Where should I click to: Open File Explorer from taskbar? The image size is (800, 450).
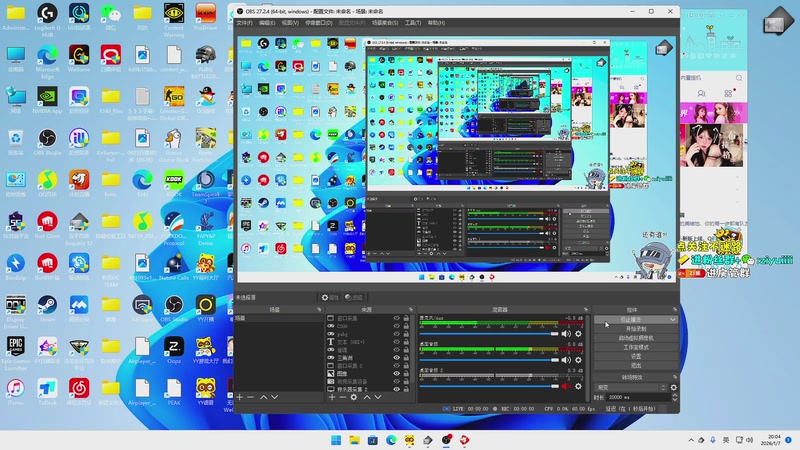click(x=355, y=440)
